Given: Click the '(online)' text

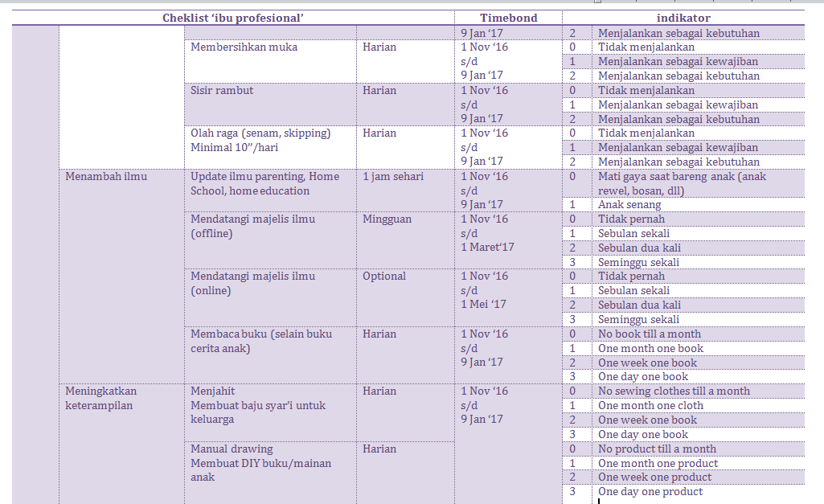Looking at the screenshot, I should click(x=211, y=291).
